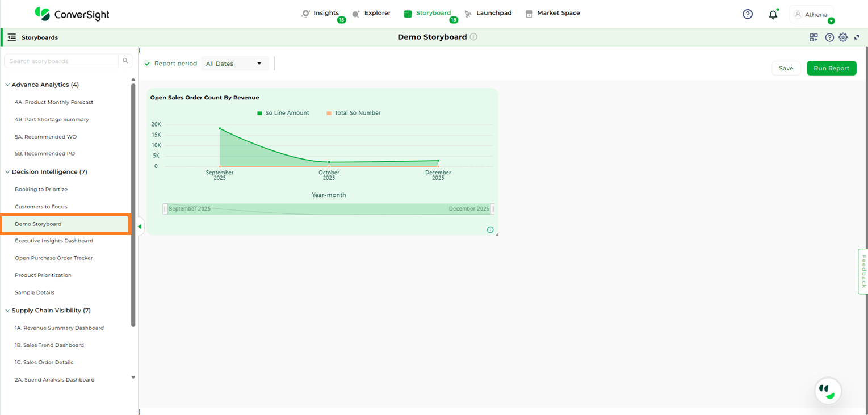Open the All Dates dropdown
This screenshot has height=415, width=868.
coord(234,64)
